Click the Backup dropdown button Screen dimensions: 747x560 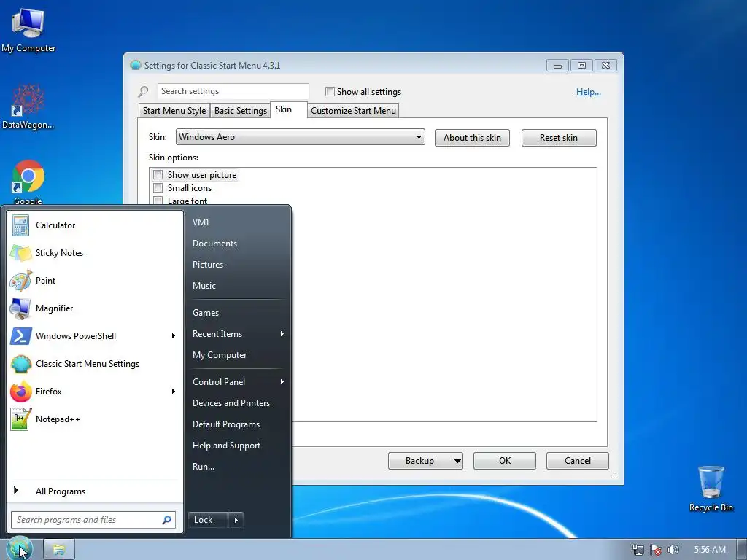(x=425, y=461)
